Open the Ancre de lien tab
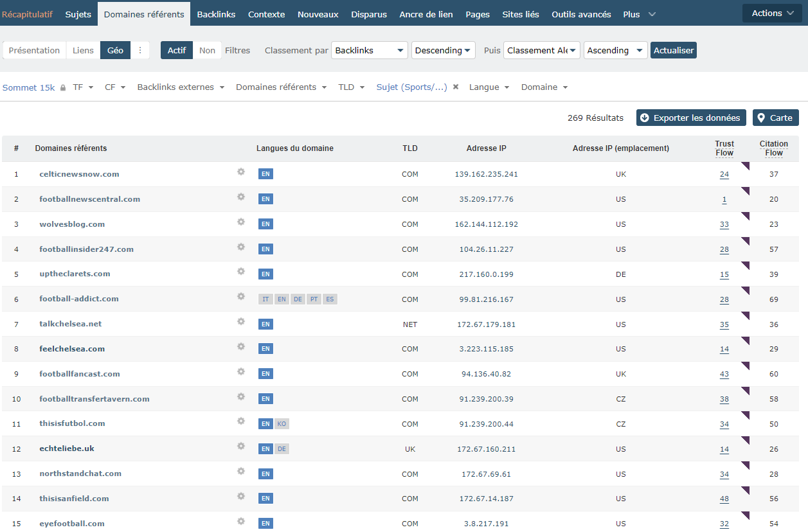This screenshot has width=808, height=532. tap(426, 14)
